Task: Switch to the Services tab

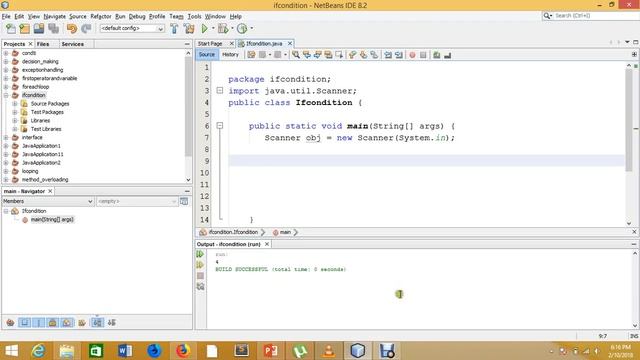Action: click(x=73, y=44)
